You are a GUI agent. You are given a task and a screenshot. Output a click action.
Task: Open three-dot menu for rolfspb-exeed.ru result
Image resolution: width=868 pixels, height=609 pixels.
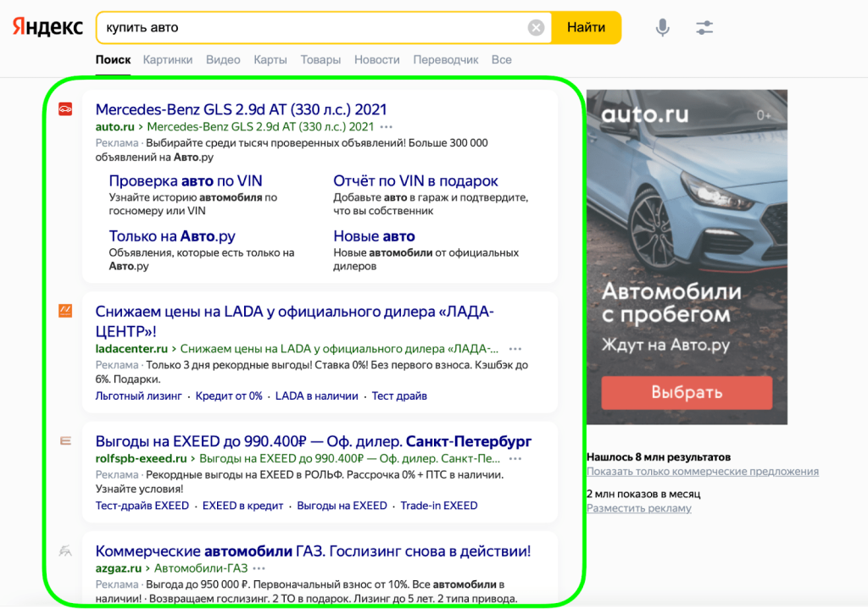coord(515,459)
